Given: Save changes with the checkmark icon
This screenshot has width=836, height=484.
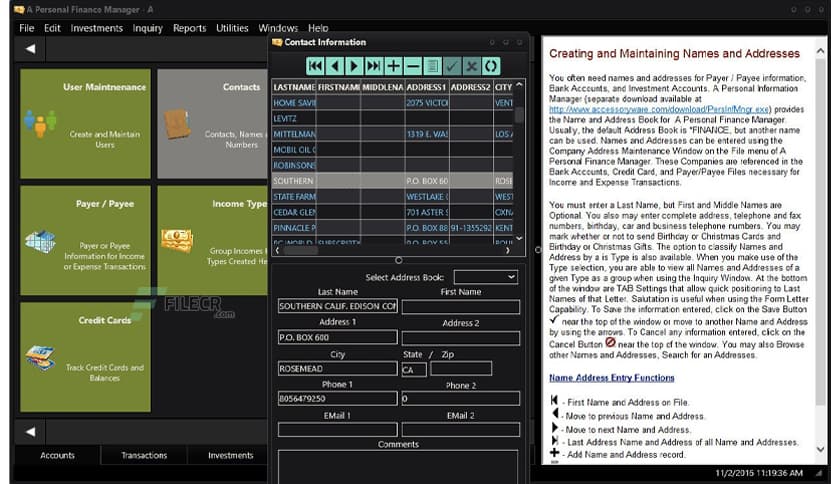Looking at the screenshot, I should [x=452, y=66].
